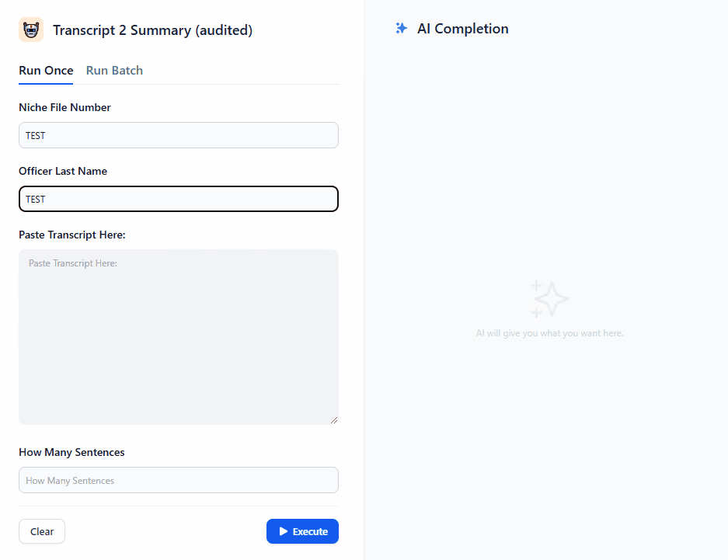
Task: Click the transcript textarea resize handle
Action: (x=334, y=420)
